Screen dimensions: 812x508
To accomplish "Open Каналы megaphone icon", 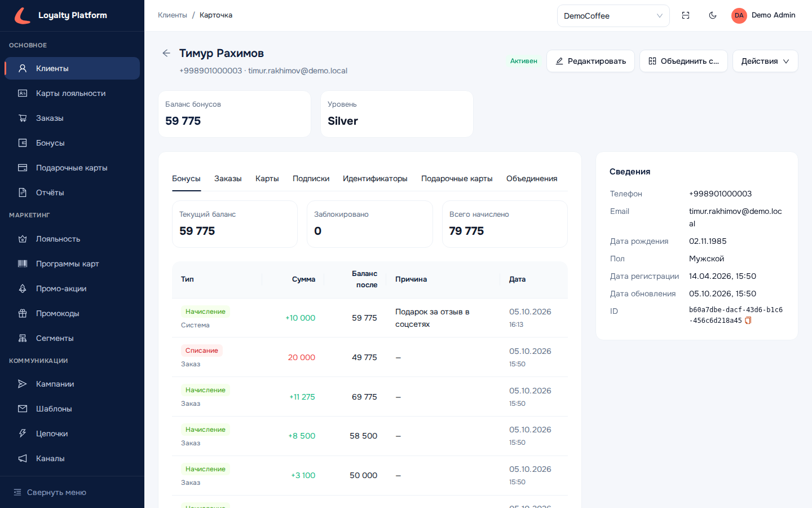I will (x=23, y=458).
